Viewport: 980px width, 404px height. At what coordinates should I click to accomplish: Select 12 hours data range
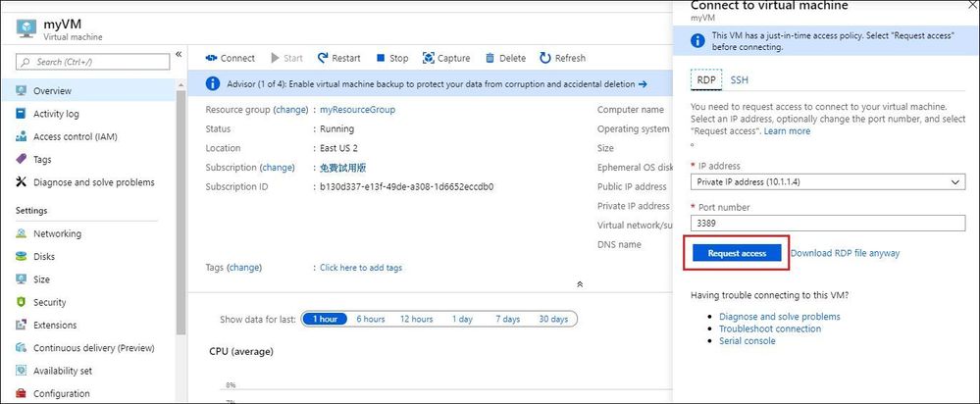coord(416,319)
